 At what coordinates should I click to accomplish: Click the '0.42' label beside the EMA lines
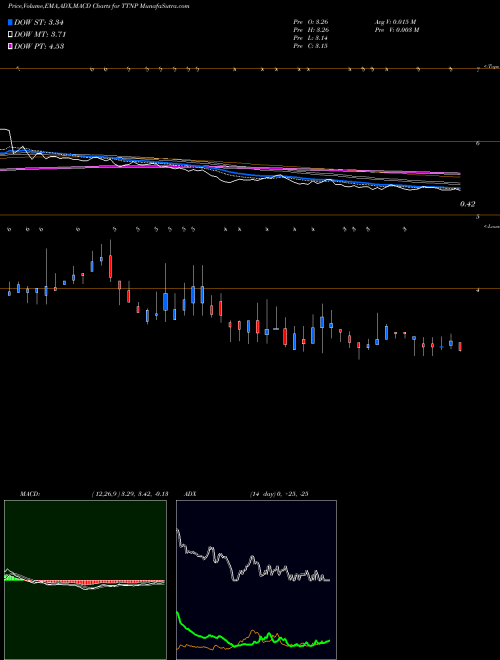tap(468, 204)
